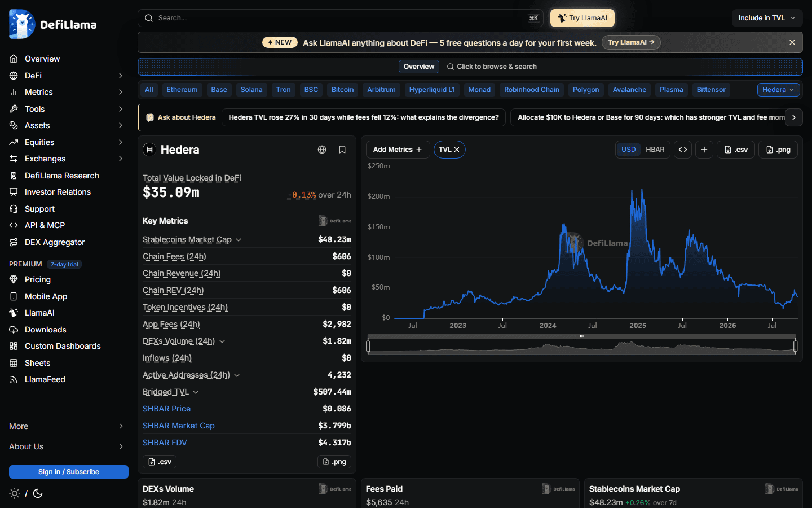Viewport: 812px width, 508px height.
Task: Grab the left handle of chart range slider
Action: (368, 346)
